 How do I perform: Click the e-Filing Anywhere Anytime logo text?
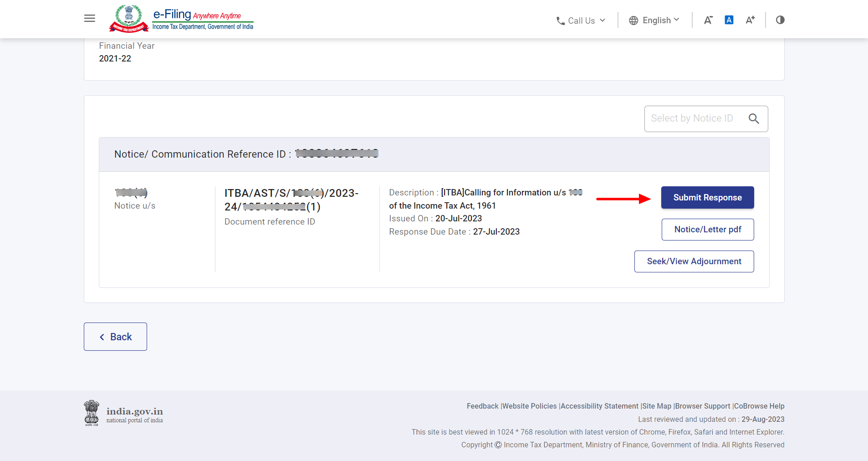click(x=203, y=19)
